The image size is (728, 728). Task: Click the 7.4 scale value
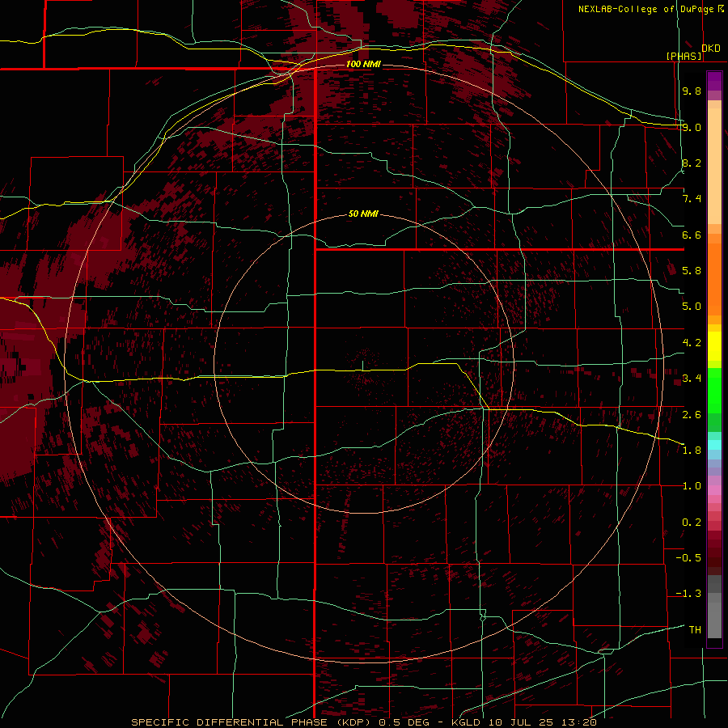[x=692, y=199]
